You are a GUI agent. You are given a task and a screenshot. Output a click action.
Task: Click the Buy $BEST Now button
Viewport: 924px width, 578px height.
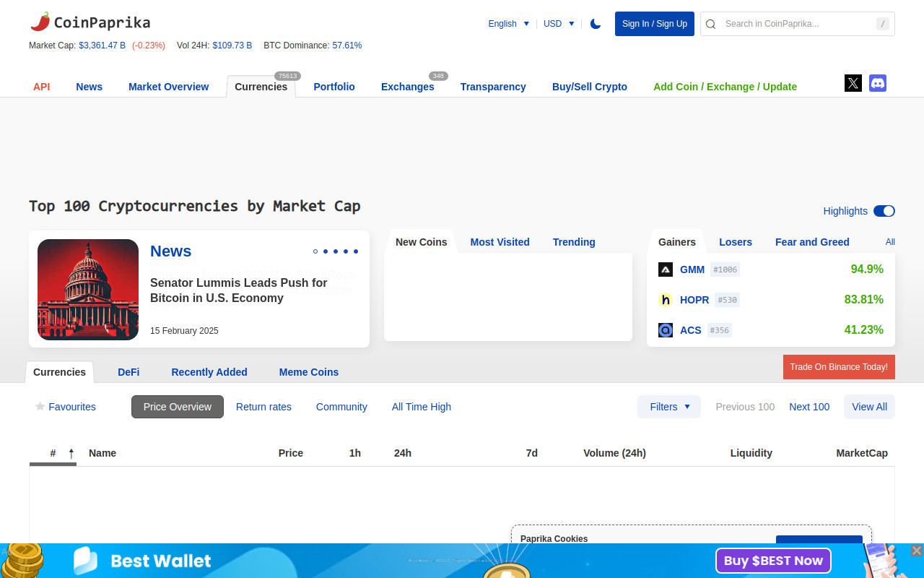tap(773, 561)
